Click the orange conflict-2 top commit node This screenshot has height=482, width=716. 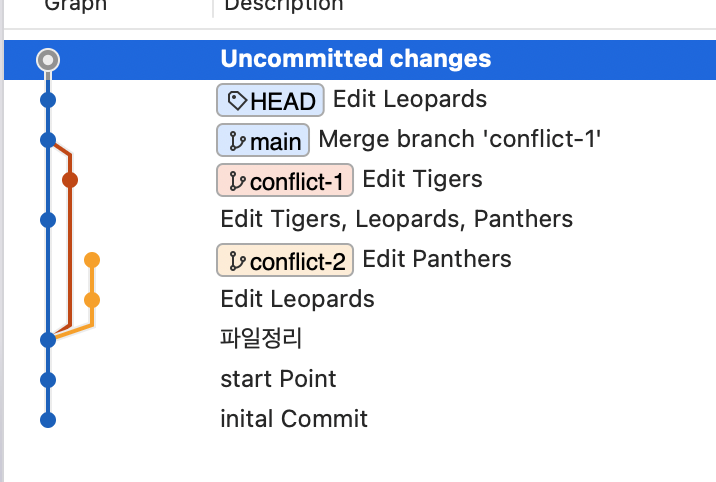92,260
